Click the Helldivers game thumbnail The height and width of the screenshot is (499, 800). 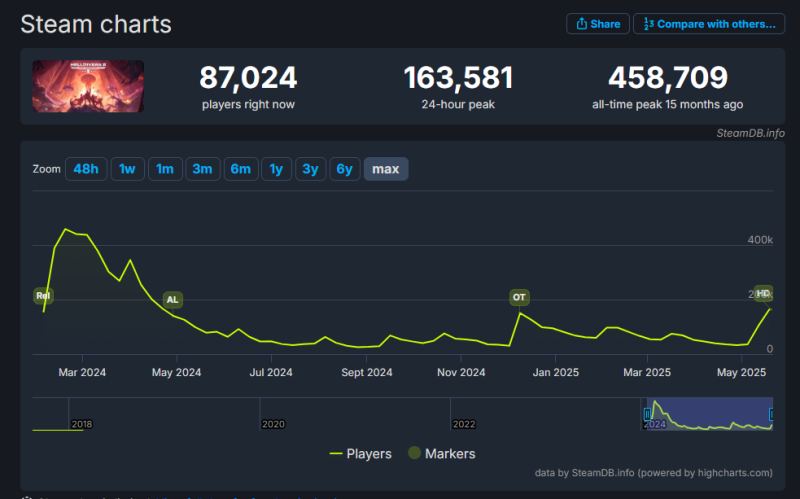(x=88, y=86)
